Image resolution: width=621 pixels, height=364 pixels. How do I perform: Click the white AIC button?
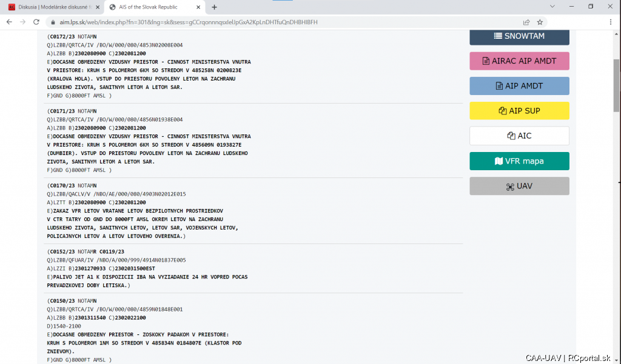(x=519, y=136)
